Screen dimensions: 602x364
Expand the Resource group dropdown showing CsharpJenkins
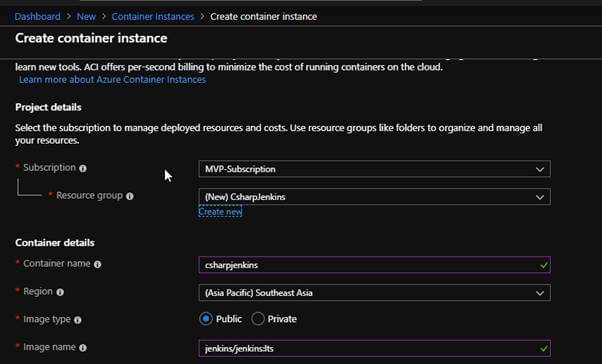click(x=374, y=197)
